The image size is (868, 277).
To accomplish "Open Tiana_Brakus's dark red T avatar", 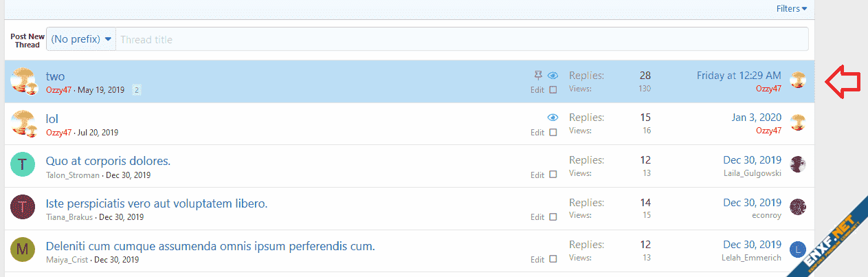I will [x=23, y=207].
